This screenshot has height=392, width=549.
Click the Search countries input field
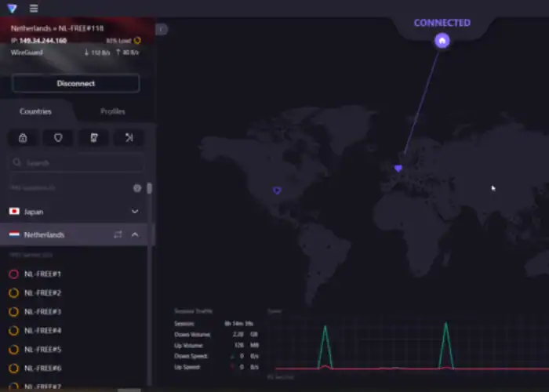(76, 163)
